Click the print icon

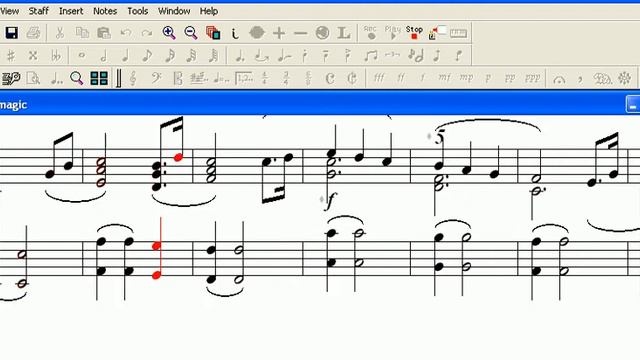tap(33, 33)
